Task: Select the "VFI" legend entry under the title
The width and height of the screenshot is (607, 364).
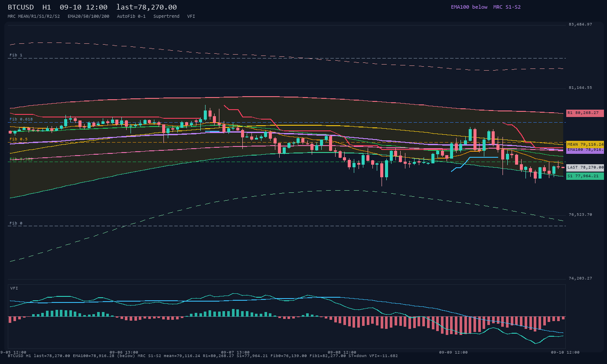Action: pos(191,16)
